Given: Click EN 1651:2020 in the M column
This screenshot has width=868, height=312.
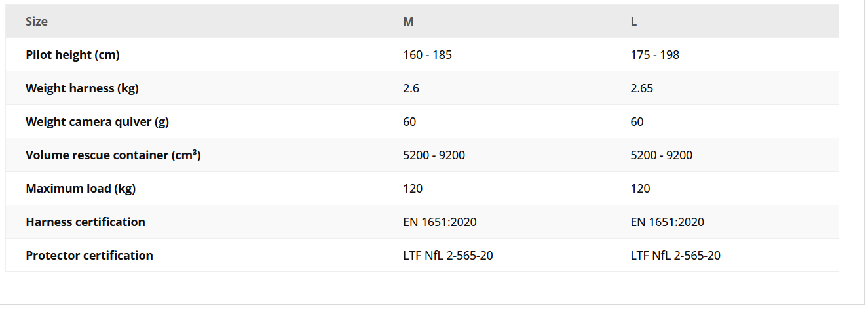Looking at the screenshot, I should click(x=440, y=222).
